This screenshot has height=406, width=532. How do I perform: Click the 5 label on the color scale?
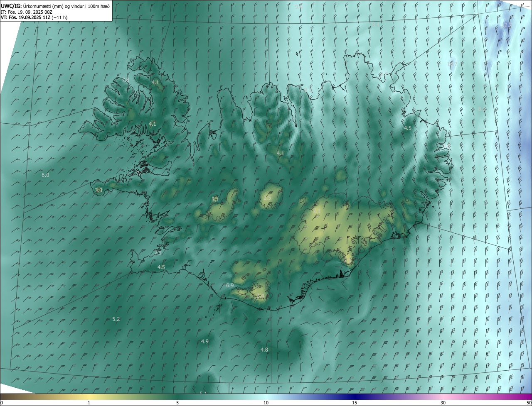click(x=177, y=403)
